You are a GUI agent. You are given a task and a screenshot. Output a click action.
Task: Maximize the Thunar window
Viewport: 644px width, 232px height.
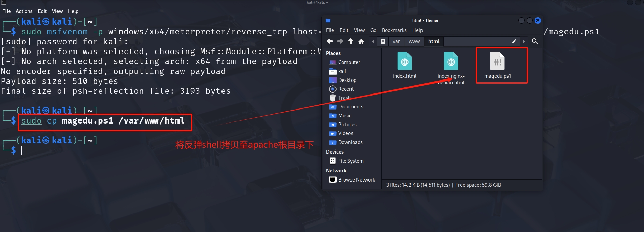tap(529, 20)
